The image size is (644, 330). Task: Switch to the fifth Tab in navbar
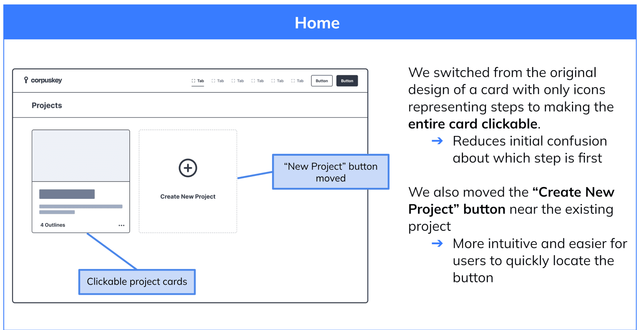click(278, 81)
